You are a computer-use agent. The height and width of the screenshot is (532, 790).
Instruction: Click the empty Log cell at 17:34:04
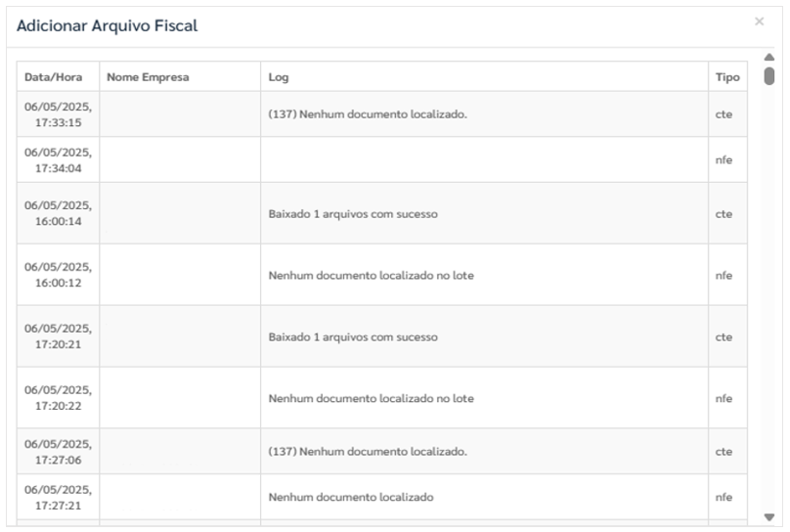click(x=484, y=159)
